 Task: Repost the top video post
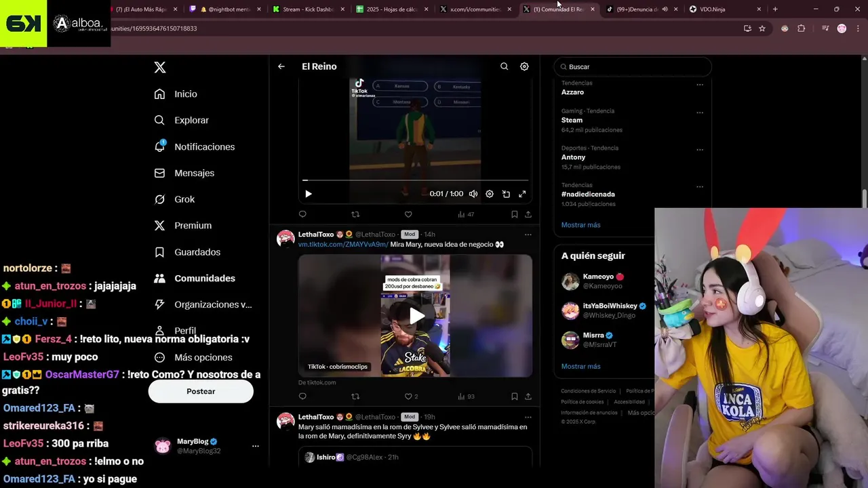point(355,214)
